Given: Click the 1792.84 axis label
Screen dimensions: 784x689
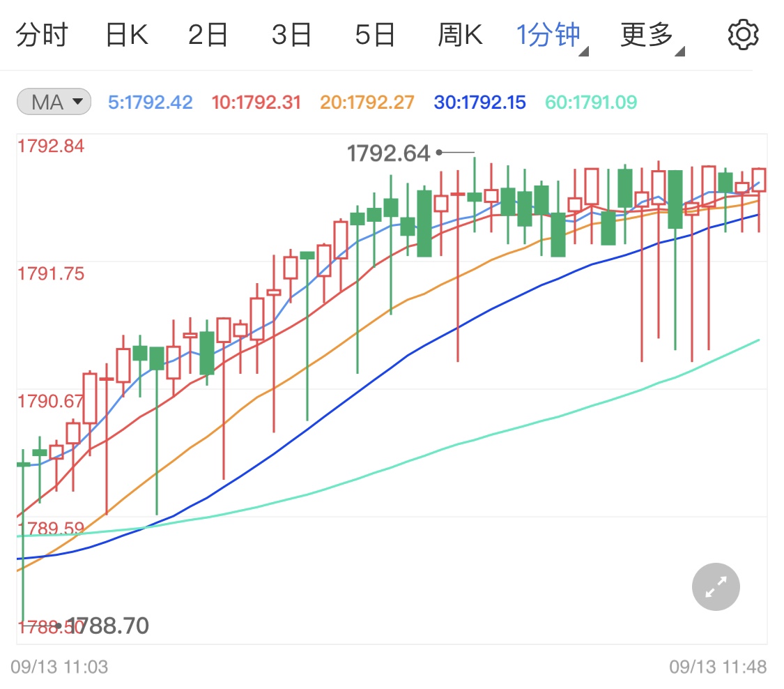Looking at the screenshot, I should click(51, 146).
